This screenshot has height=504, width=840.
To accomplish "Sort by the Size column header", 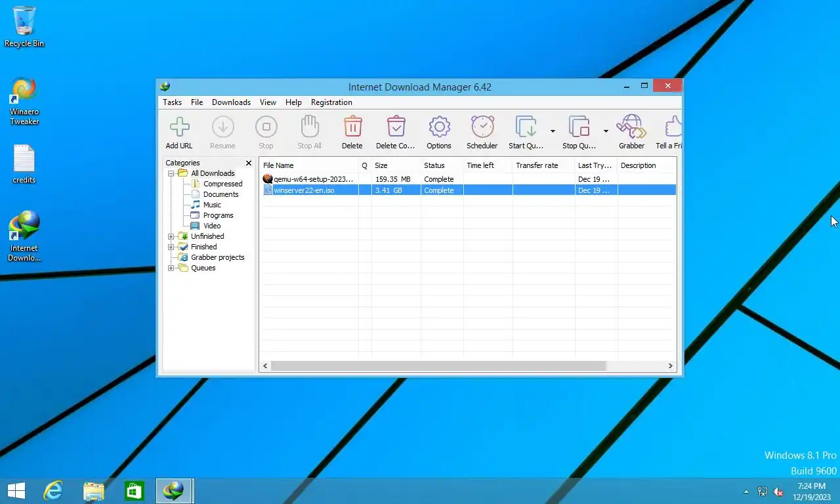I will pos(396,165).
